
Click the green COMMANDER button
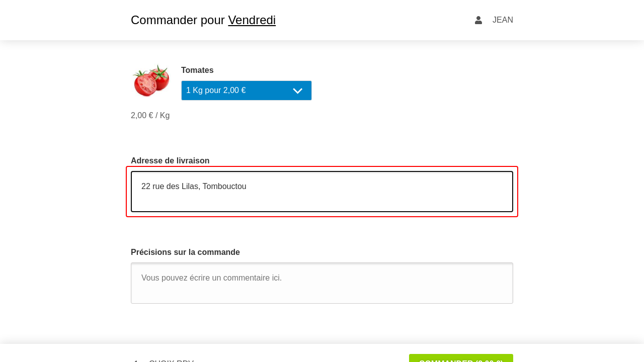[x=461, y=358]
